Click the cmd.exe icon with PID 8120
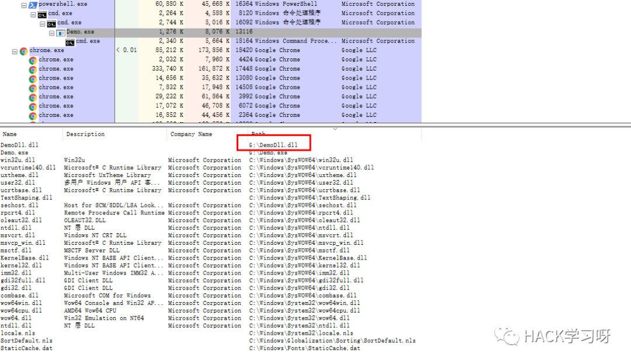The width and height of the screenshot is (631, 364). pos(42,15)
